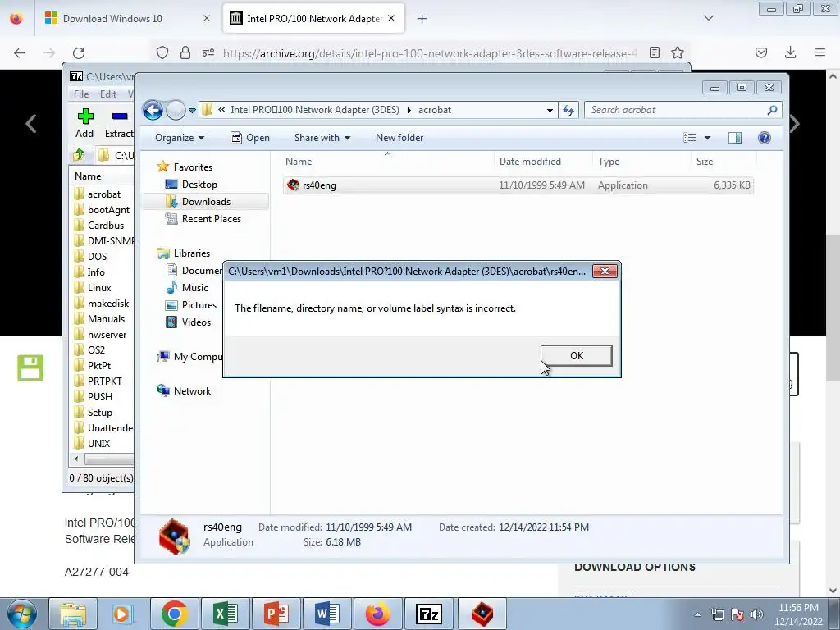Open Excel from the taskbar

pos(225,614)
